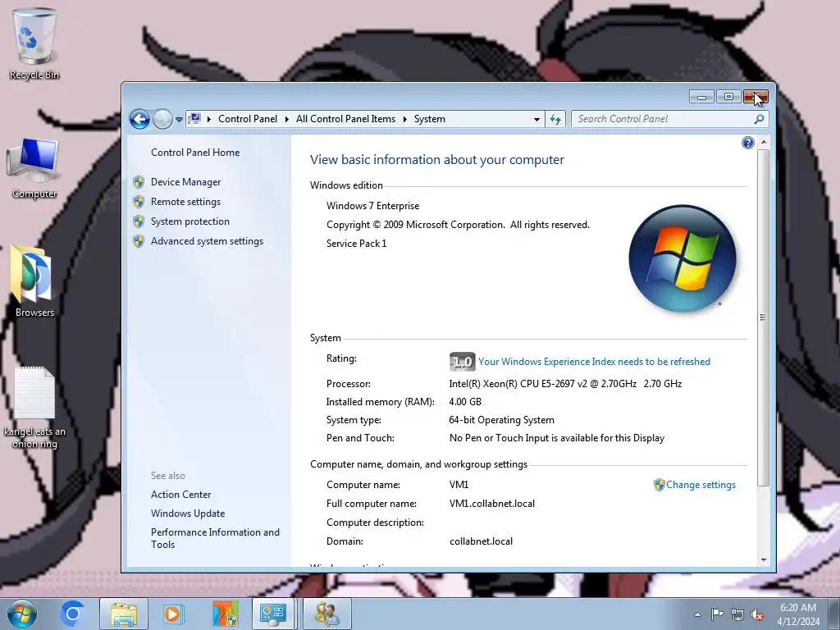Switch to Control Panel taskbar button
The image size is (840, 630).
[273, 614]
